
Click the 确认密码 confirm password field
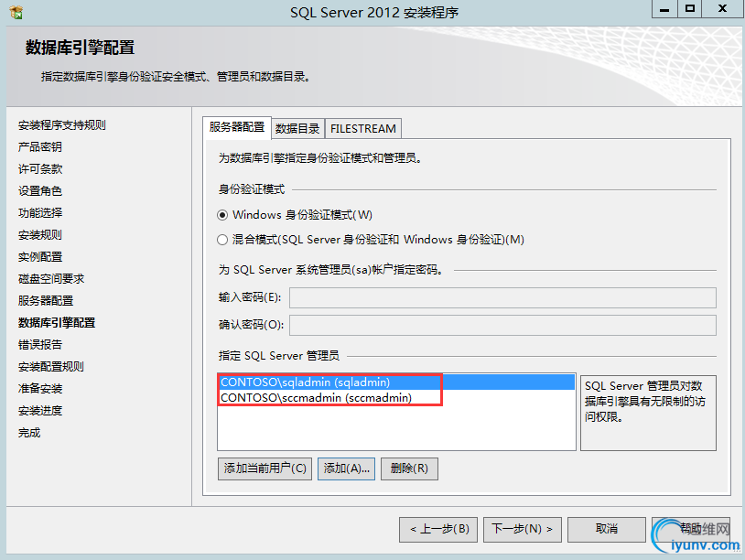[502, 326]
